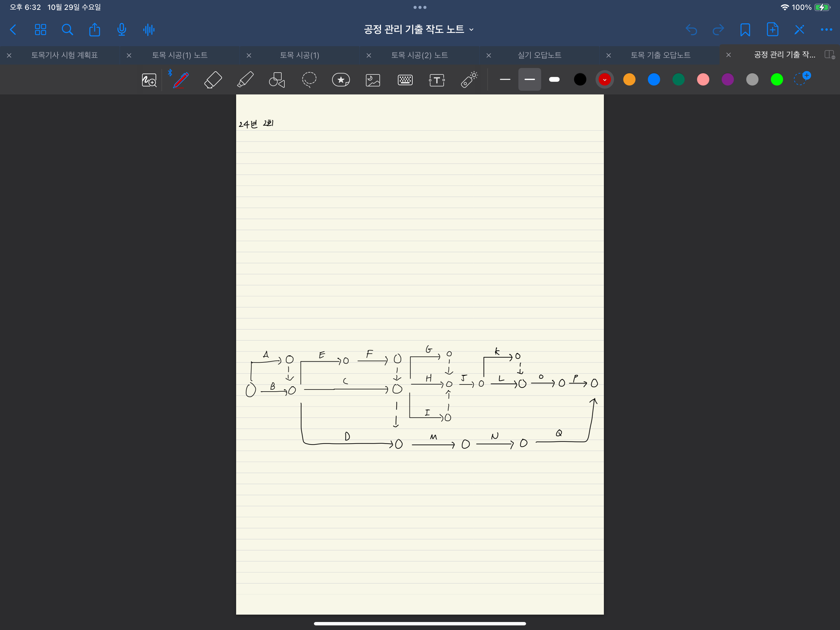This screenshot has width=840, height=630.
Task: Insert an image with the photo tool
Action: pos(373,80)
